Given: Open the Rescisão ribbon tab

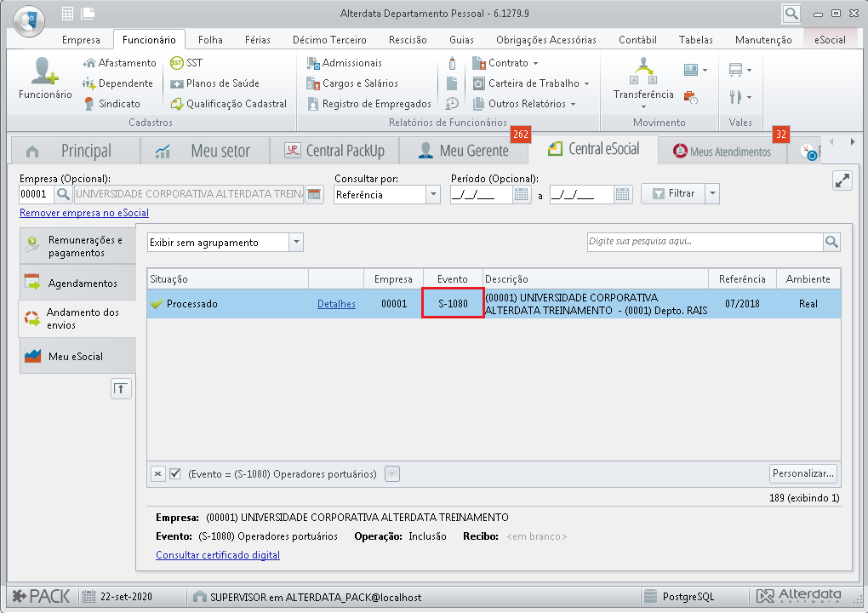Looking at the screenshot, I should pos(408,40).
